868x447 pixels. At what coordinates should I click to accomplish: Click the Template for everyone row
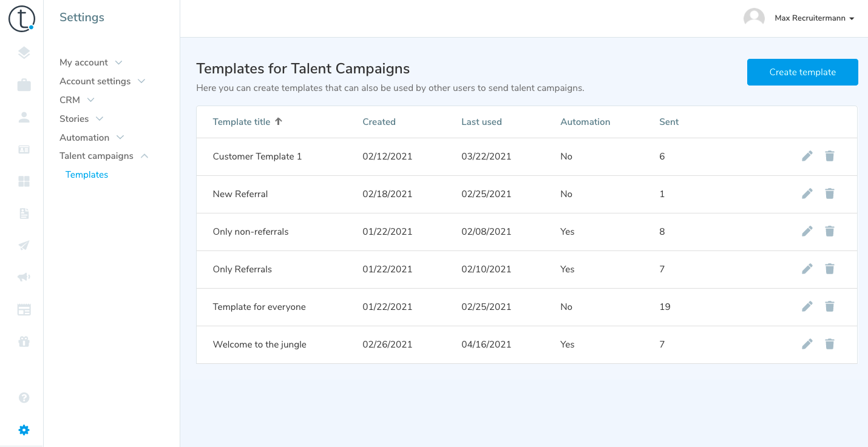259,307
